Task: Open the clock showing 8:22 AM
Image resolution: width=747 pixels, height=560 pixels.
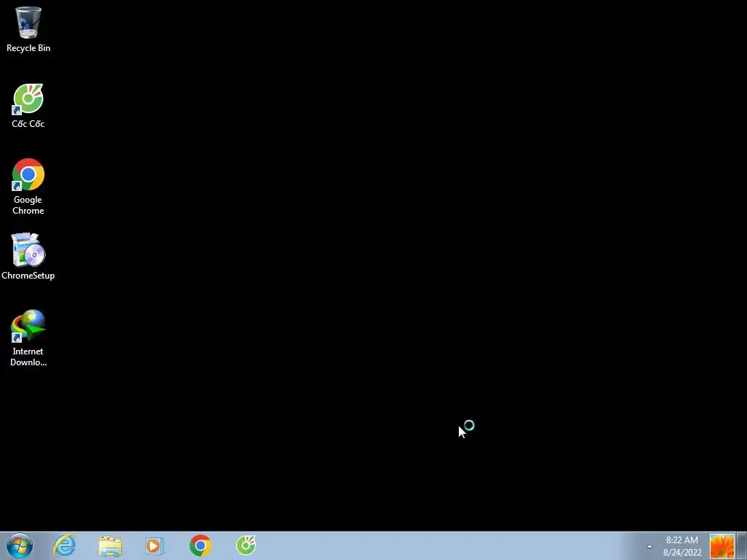Action: click(682, 546)
